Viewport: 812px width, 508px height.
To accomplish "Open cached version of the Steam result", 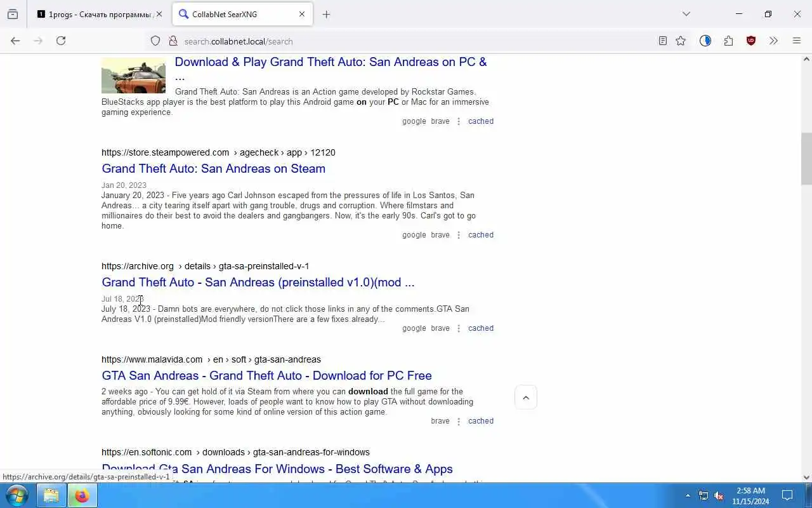I will click(480, 234).
